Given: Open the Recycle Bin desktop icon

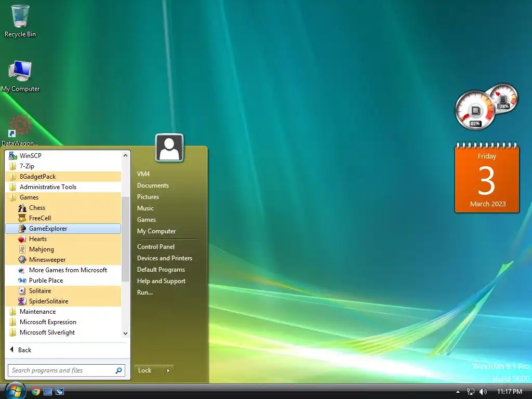Looking at the screenshot, I should [20, 20].
